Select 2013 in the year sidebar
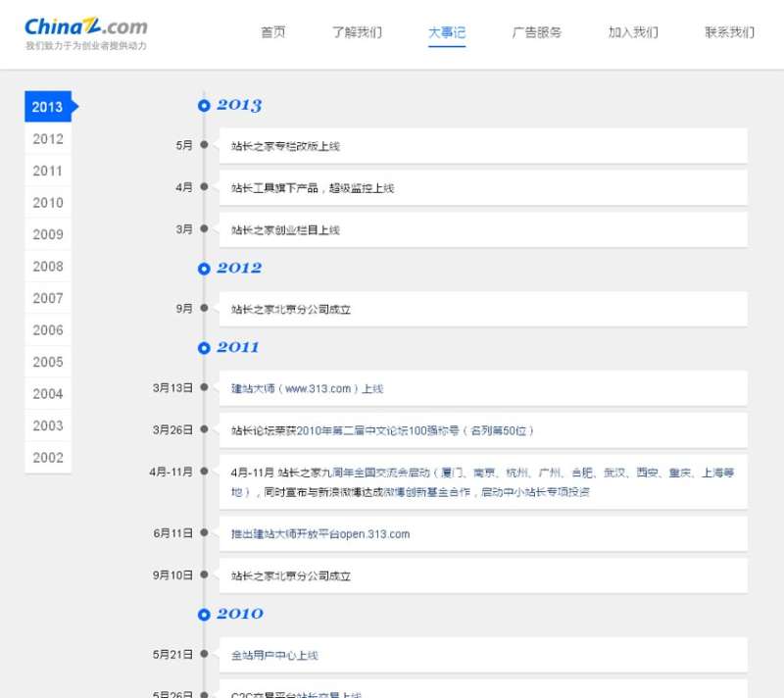The width and height of the screenshot is (784, 698). (x=48, y=107)
